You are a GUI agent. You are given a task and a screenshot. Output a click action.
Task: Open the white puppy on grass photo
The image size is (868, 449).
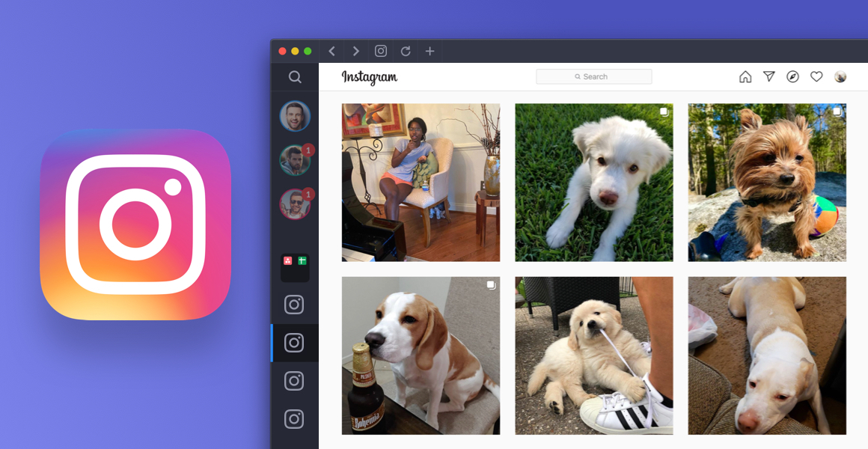point(594,182)
